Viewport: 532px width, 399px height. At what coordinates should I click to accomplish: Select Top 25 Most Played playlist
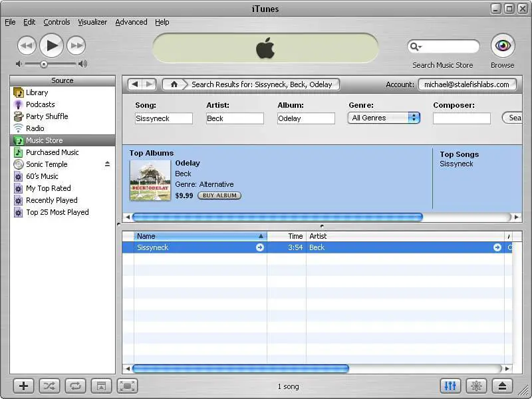63,212
